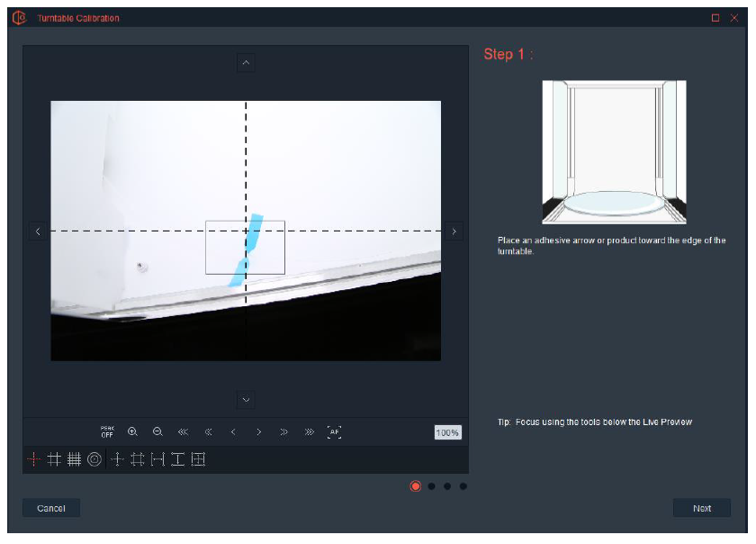
Task: Zoom out of the live preview
Action: click(x=157, y=431)
